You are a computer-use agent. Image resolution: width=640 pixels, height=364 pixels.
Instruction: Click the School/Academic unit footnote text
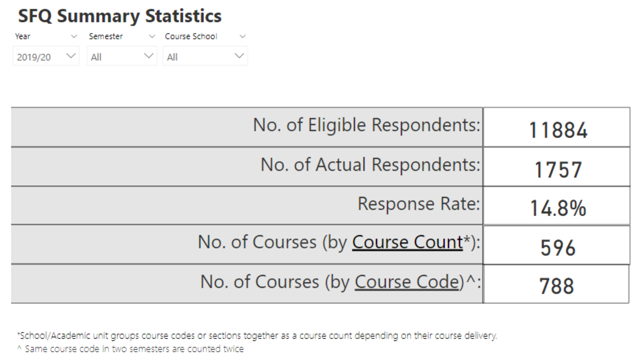coord(257,336)
